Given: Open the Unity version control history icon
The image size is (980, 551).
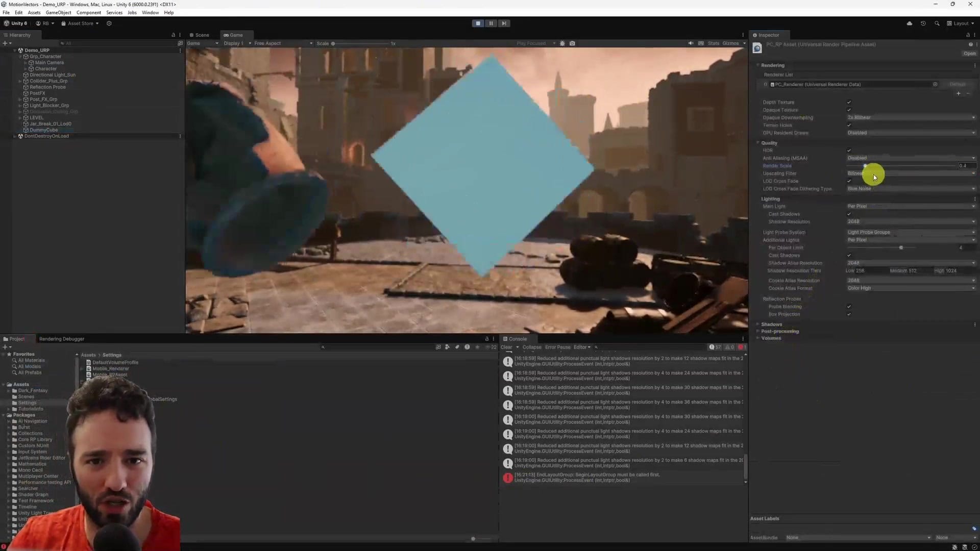Looking at the screenshot, I should coord(923,23).
